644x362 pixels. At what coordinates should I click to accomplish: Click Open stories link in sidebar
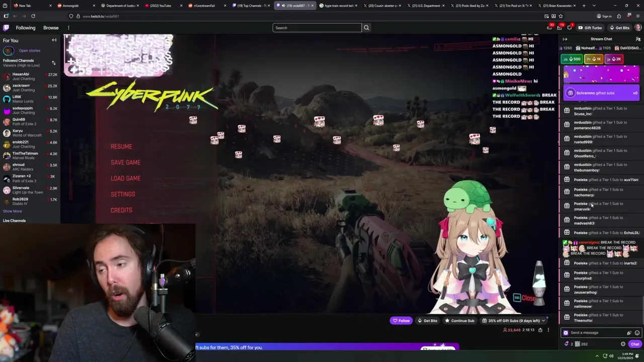point(29,51)
